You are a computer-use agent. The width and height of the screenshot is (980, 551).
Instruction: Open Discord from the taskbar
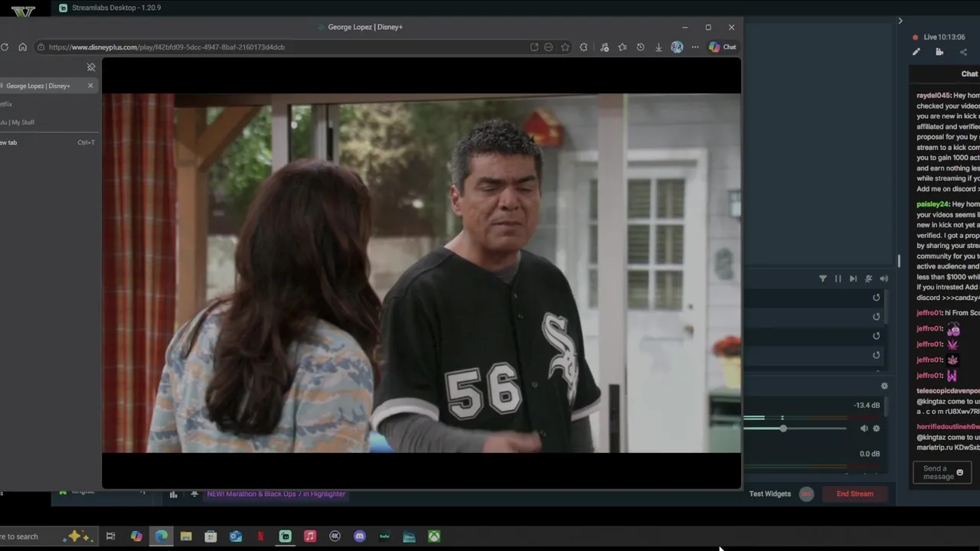coord(360,536)
